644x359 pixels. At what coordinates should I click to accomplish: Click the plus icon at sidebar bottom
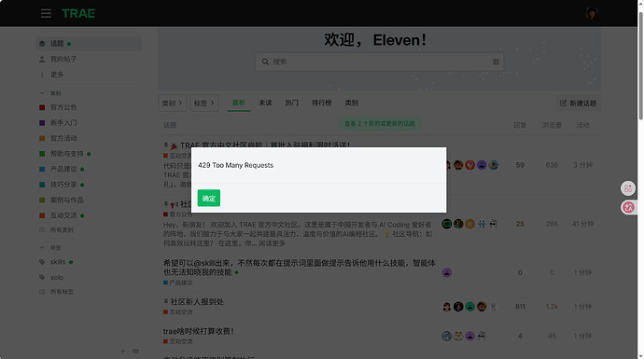click(x=122, y=352)
